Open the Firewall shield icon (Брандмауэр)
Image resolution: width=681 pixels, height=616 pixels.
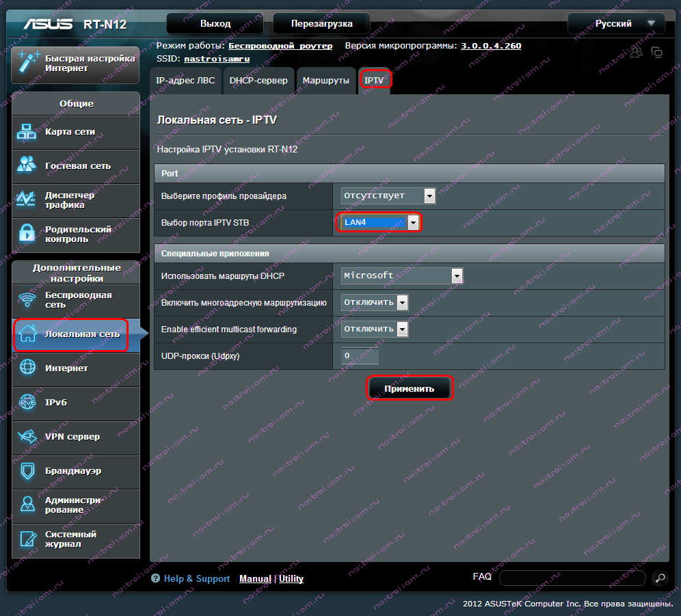[x=27, y=470]
